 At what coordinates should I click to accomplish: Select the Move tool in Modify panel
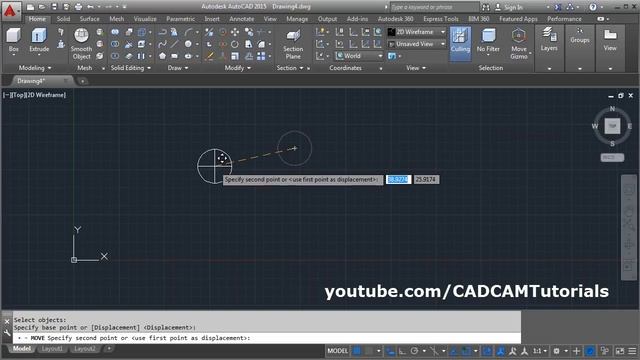tap(235, 32)
